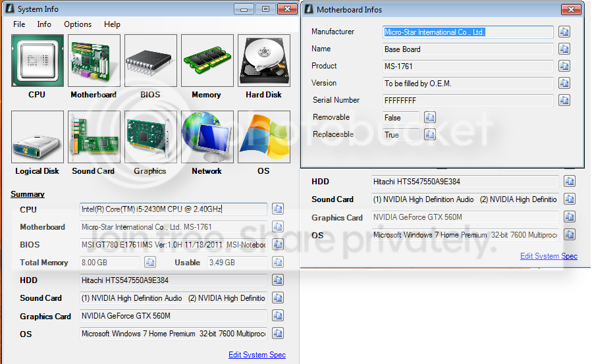The height and width of the screenshot is (364, 592).
Task: Open the BIOS chip icon
Action: pos(151,61)
